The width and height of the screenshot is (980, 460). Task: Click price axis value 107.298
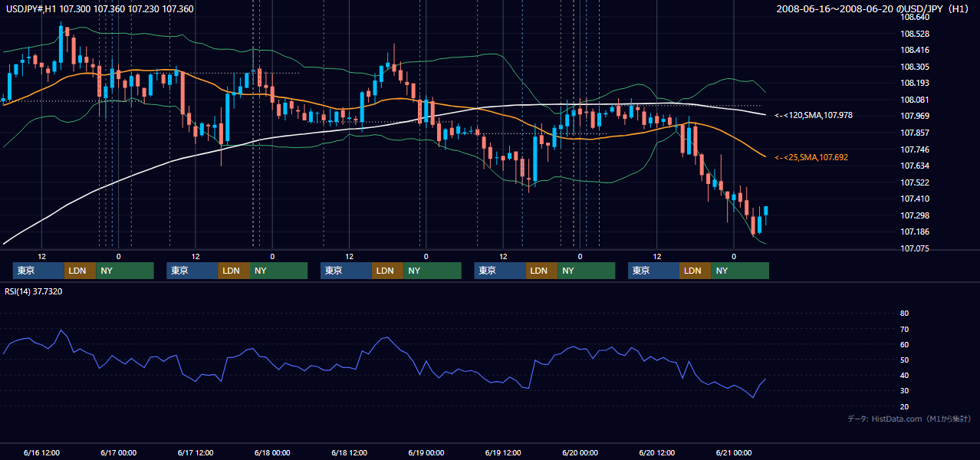915,215
